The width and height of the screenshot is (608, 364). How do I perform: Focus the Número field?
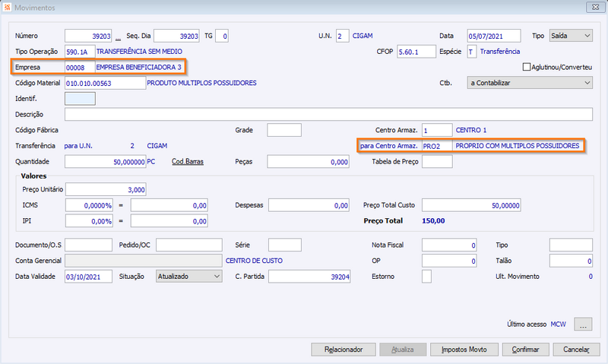pyautogui.click(x=88, y=36)
